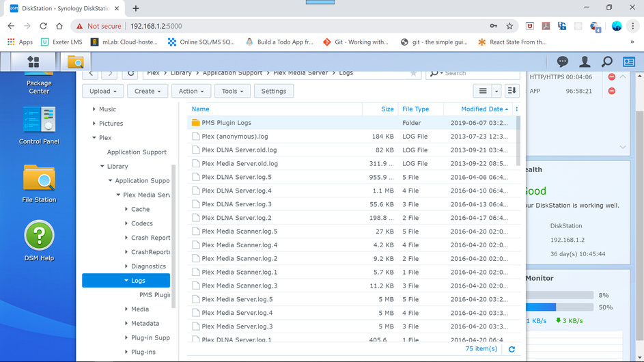The height and width of the screenshot is (362, 644).
Task: Collapse the Plex folder in tree
Action: (94, 138)
